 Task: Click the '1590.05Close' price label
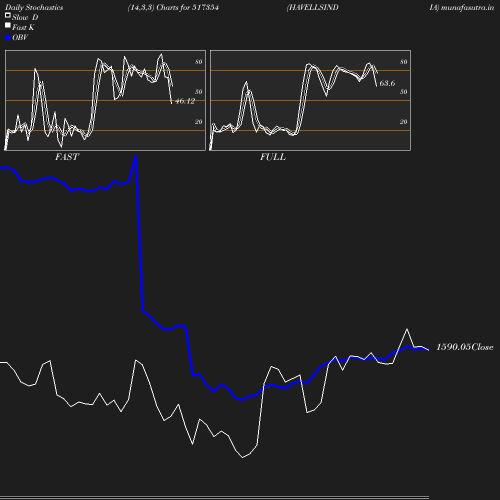pyautogui.click(x=465, y=347)
